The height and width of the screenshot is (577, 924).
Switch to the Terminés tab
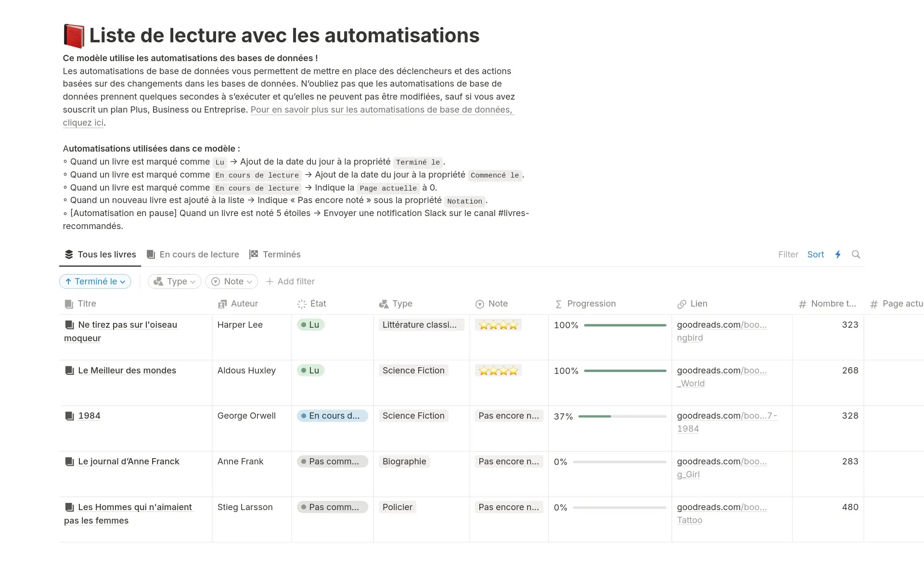pyautogui.click(x=275, y=255)
